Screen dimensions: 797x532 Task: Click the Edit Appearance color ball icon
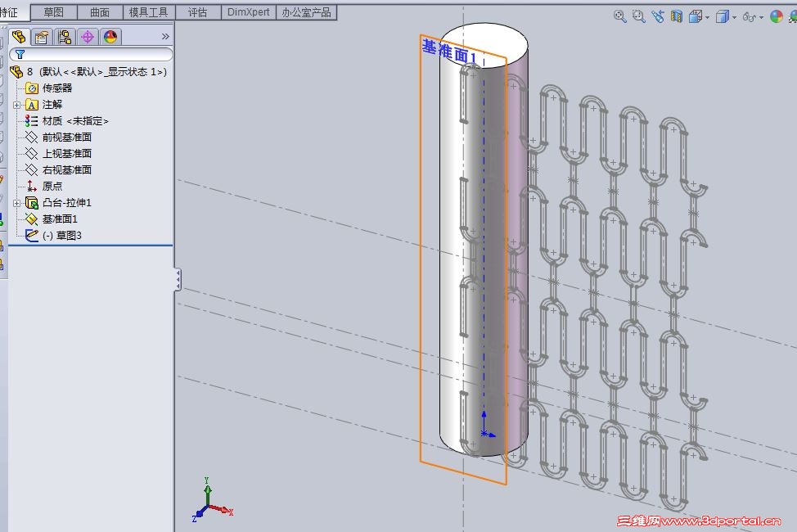(777, 16)
